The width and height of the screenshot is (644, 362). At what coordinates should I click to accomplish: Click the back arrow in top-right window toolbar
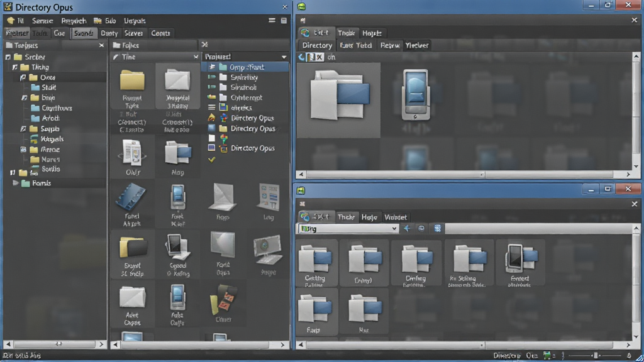tap(302, 57)
